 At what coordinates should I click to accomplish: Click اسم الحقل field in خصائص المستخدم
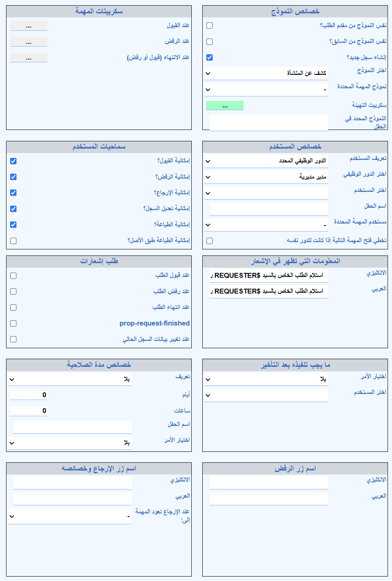click(x=269, y=209)
